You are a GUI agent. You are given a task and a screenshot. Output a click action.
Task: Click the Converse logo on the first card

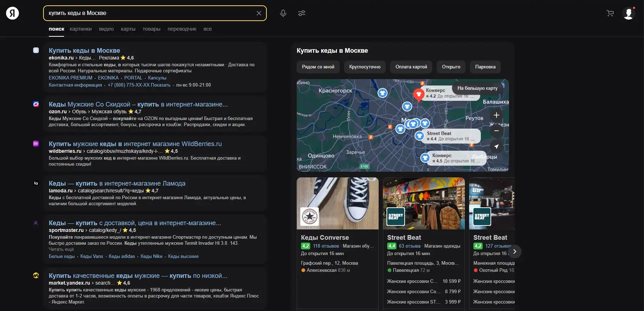tap(310, 217)
